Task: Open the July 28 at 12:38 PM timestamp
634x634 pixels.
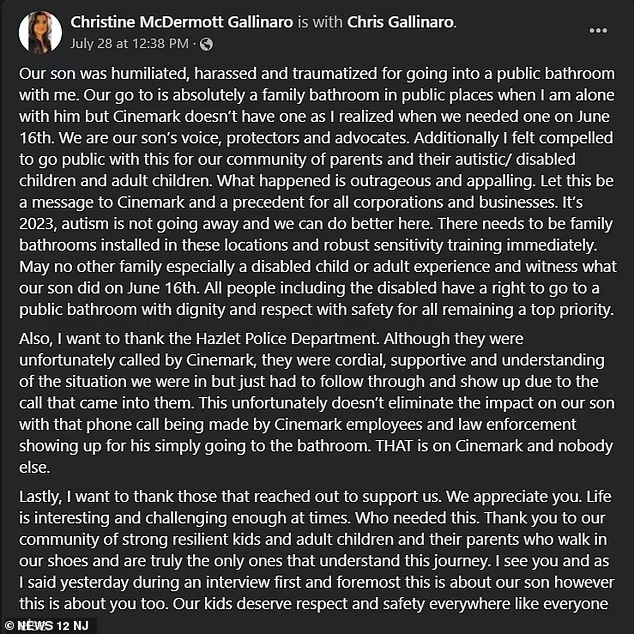Action: tap(129, 43)
